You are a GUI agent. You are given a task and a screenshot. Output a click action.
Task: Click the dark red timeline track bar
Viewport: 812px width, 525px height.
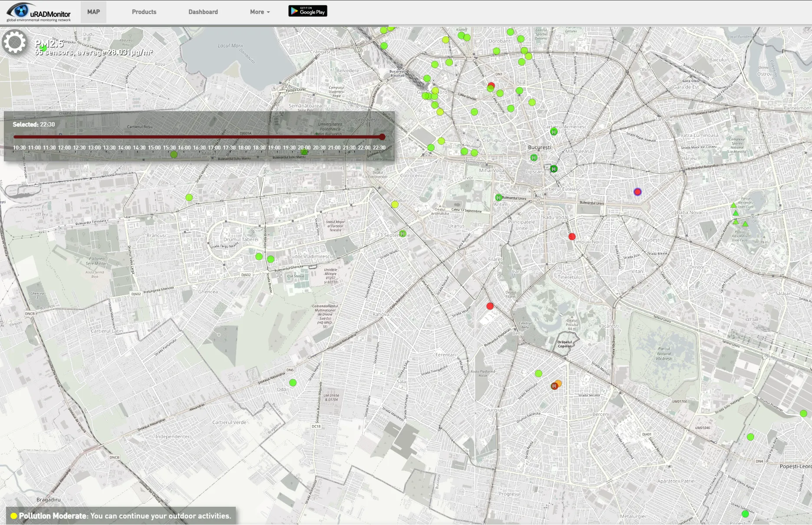198,136
